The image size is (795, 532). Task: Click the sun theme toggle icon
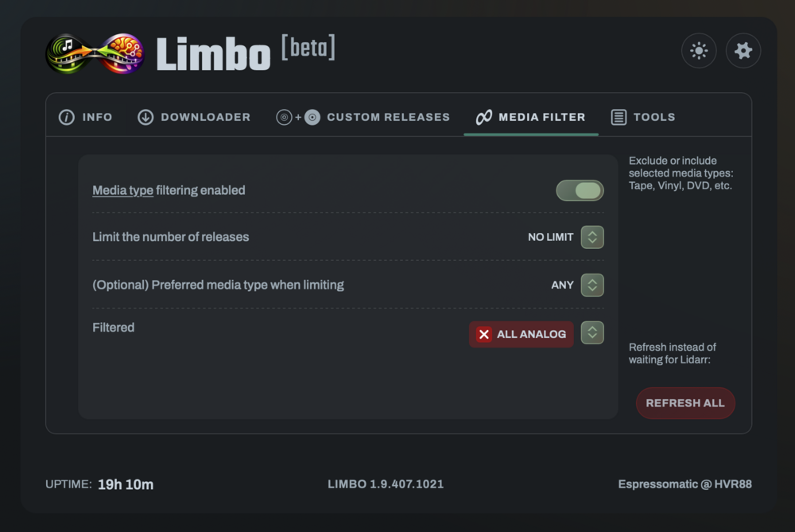(x=699, y=51)
